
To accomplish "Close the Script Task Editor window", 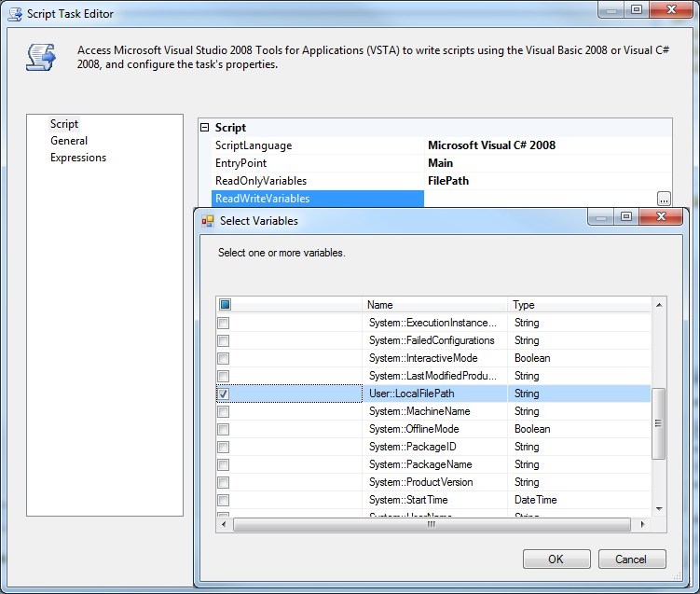I will 671,9.
